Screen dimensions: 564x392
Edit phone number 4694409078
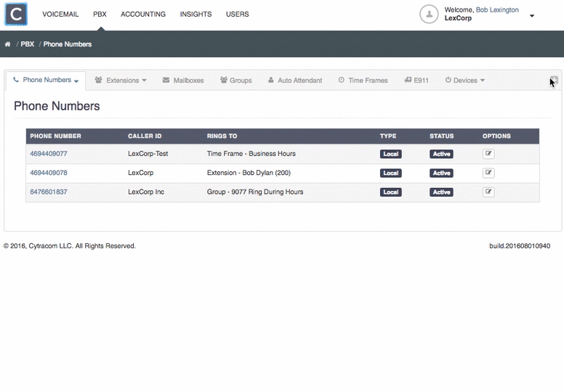[488, 173]
